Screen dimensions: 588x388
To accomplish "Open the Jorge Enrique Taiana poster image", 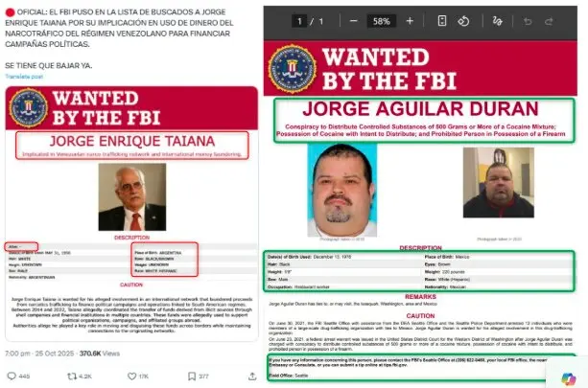I will point(131,214).
